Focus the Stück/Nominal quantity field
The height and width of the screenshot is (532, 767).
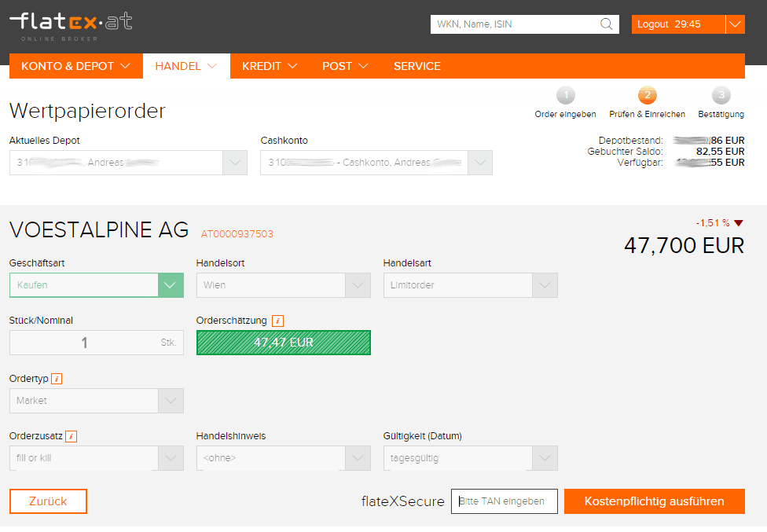pos(97,343)
